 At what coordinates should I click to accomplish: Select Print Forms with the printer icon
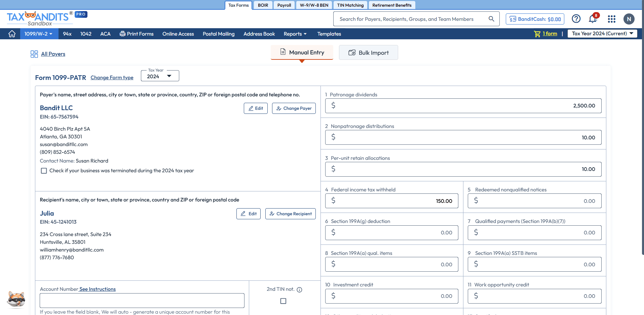[136, 34]
